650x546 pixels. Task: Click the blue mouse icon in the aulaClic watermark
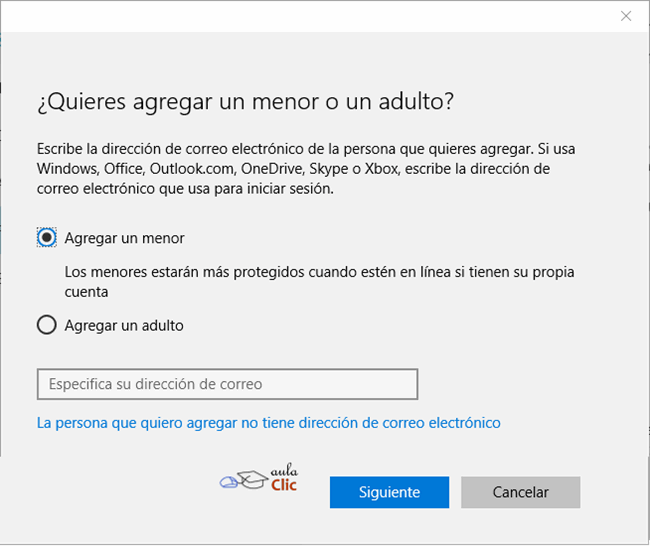click(228, 482)
